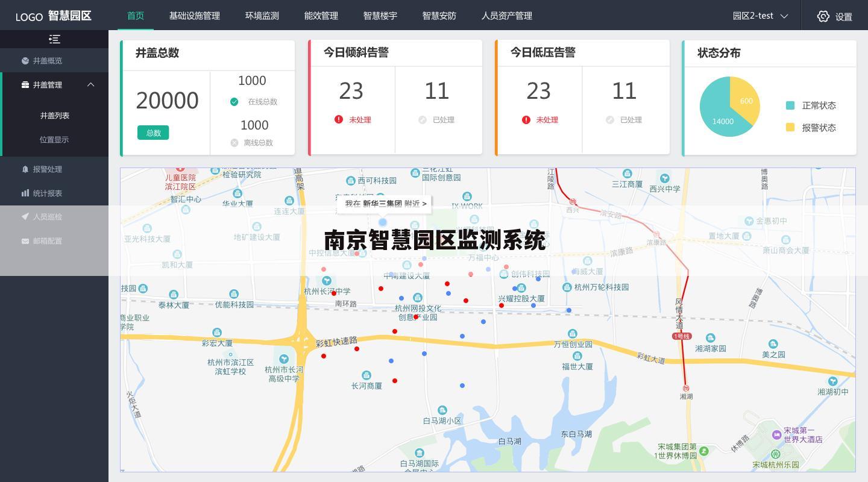Click the 宋城第一世界大酒店 hotel icon
This screenshot has width=868, height=482.
(777, 435)
